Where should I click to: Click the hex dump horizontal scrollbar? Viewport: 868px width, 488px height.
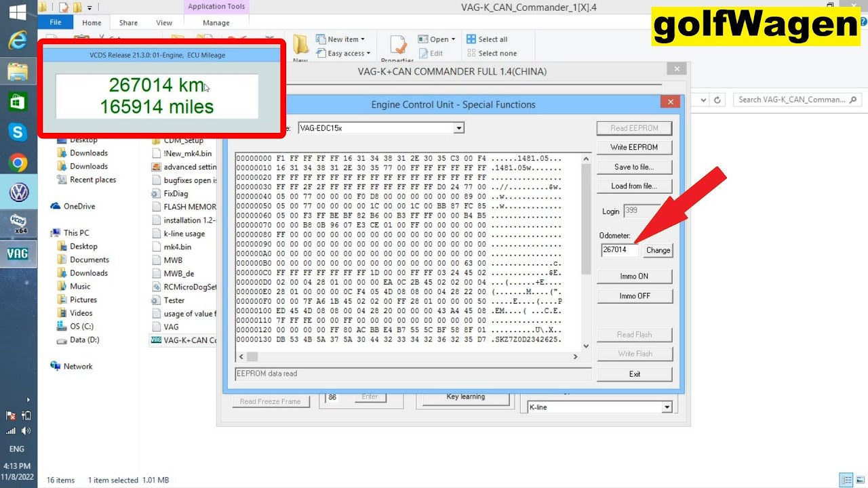(x=408, y=357)
